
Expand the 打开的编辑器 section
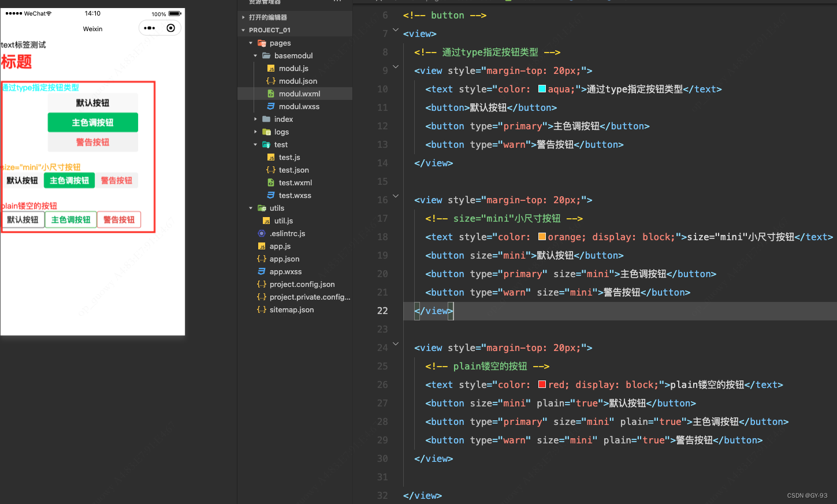pos(243,17)
